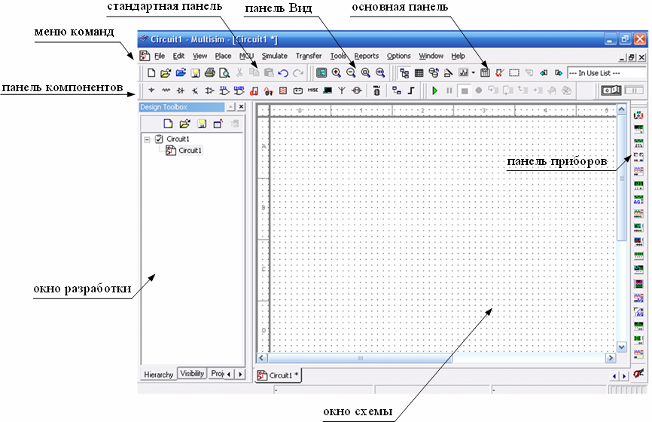Open the CMOS logic component group

click(239, 90)
